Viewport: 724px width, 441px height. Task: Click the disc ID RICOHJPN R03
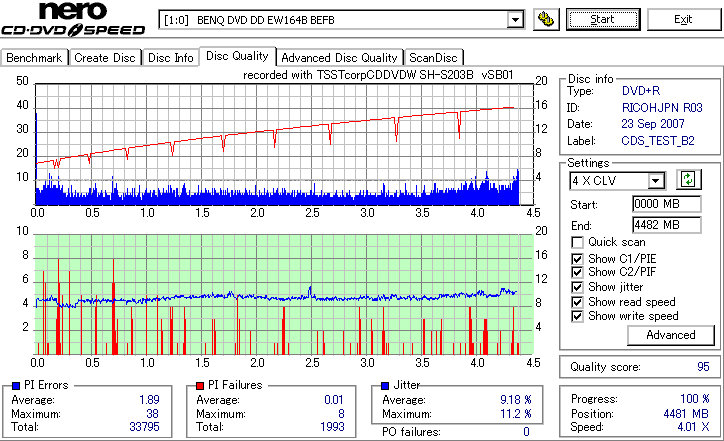(x=662, y=108)
